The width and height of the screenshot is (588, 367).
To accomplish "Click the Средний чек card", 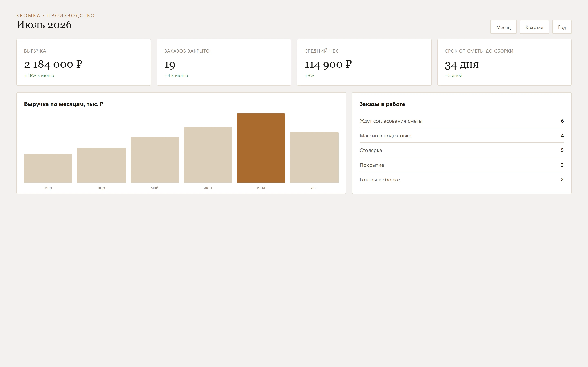I will tap(364, 62).
